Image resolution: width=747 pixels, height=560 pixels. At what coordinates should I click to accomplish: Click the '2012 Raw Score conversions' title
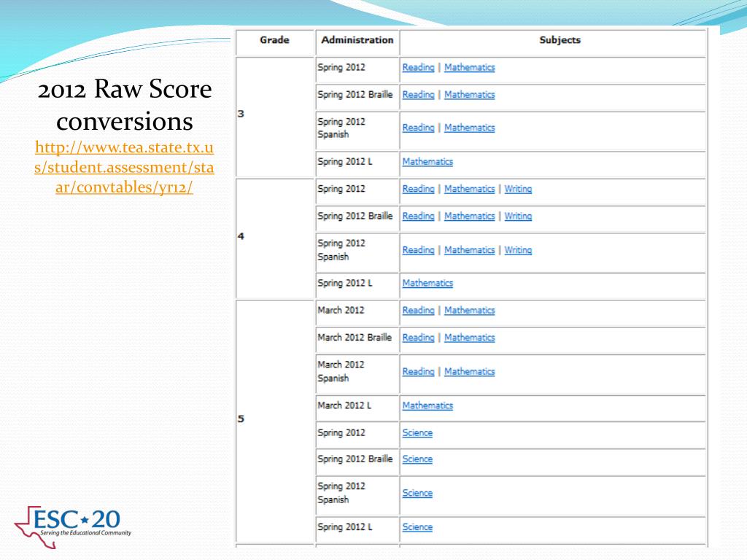[124, 104]
